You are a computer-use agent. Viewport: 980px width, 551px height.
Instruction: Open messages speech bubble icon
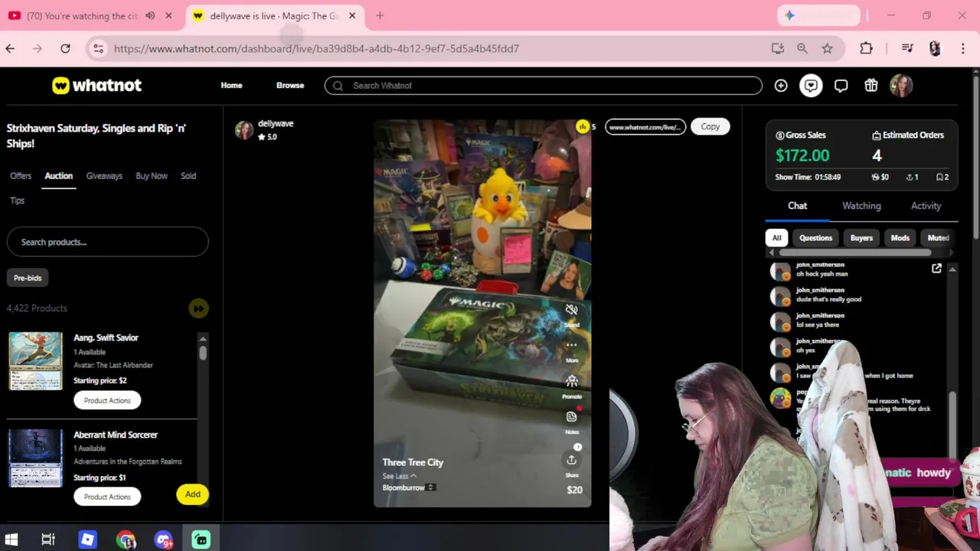(841, 86)
